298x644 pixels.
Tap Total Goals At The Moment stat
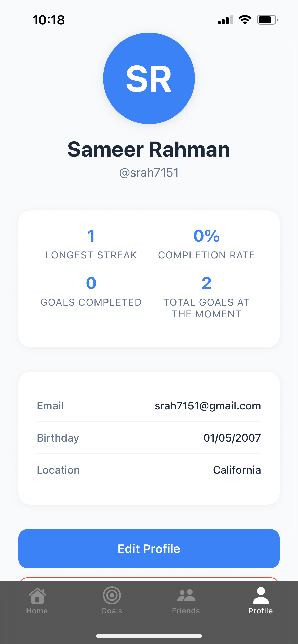(x=207, y=298)
